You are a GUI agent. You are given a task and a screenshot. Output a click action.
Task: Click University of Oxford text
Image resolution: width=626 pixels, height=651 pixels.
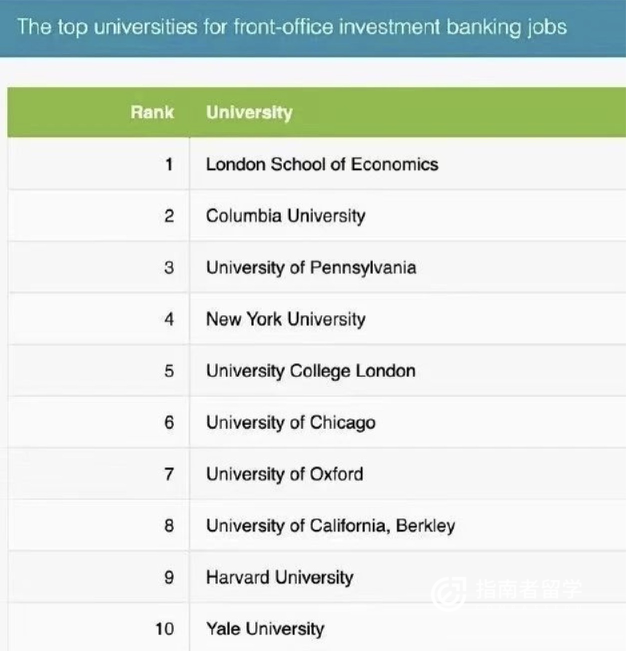point(284,474)
